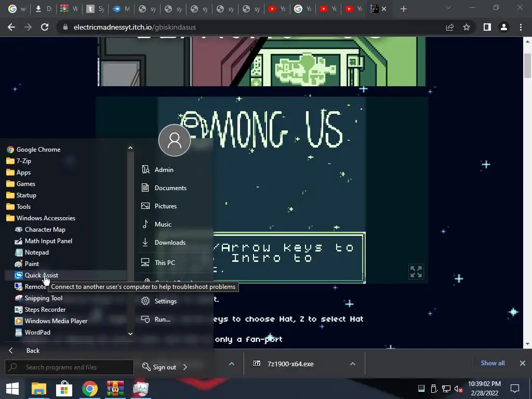Click the taskbar clock showing 10:39:02 PM
This screenshot has height=399, width=532.
point(484,389)
